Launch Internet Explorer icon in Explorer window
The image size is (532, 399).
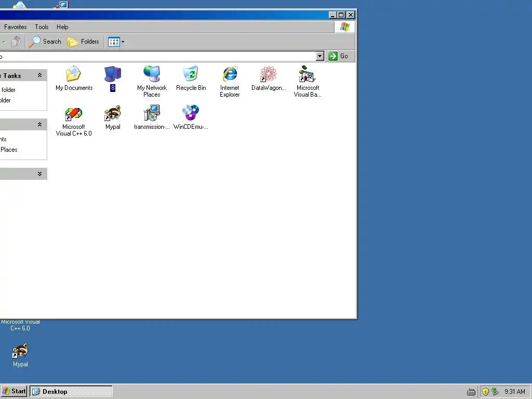click(230, 74)
